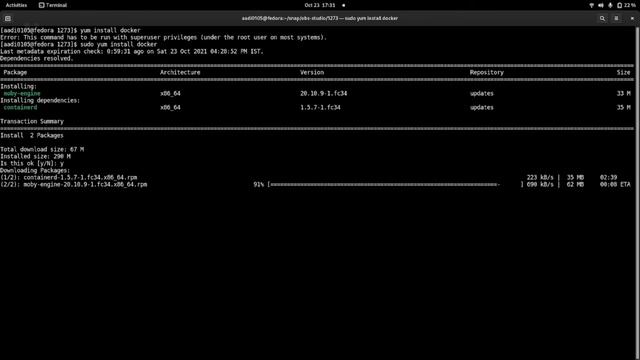The height and width of the screenshot is (360, 640).
Task: Select the green moby-engine package name
Action: [22, 93]
